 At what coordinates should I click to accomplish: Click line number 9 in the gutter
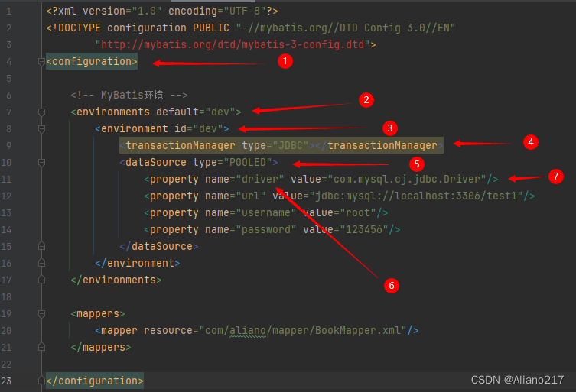(8, 146)
